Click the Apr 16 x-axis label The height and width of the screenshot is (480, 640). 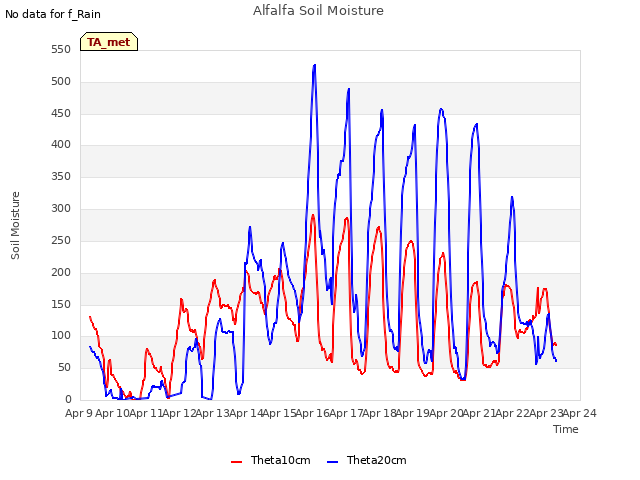pos(312,413)
